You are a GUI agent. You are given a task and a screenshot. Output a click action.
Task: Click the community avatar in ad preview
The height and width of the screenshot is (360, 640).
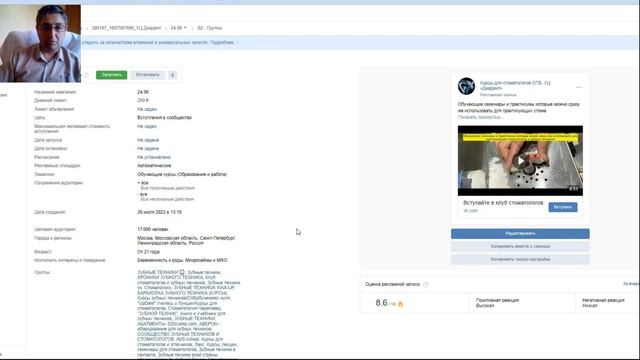pyautogui.click(x=466, y=86)
